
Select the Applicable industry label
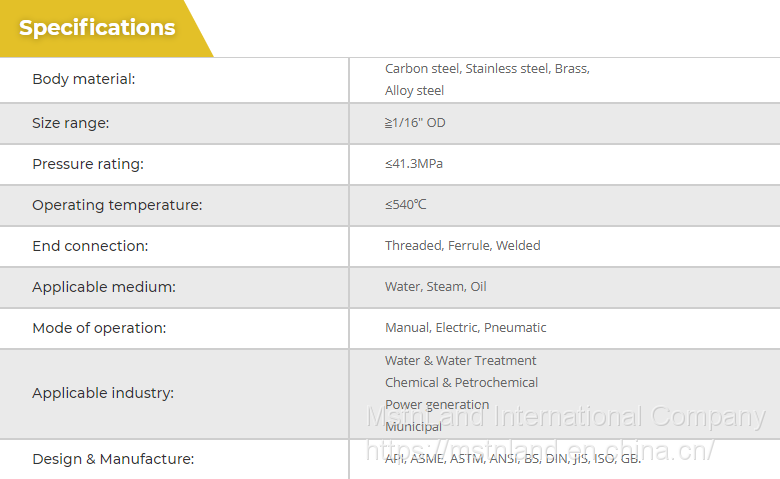coord(103,393)
